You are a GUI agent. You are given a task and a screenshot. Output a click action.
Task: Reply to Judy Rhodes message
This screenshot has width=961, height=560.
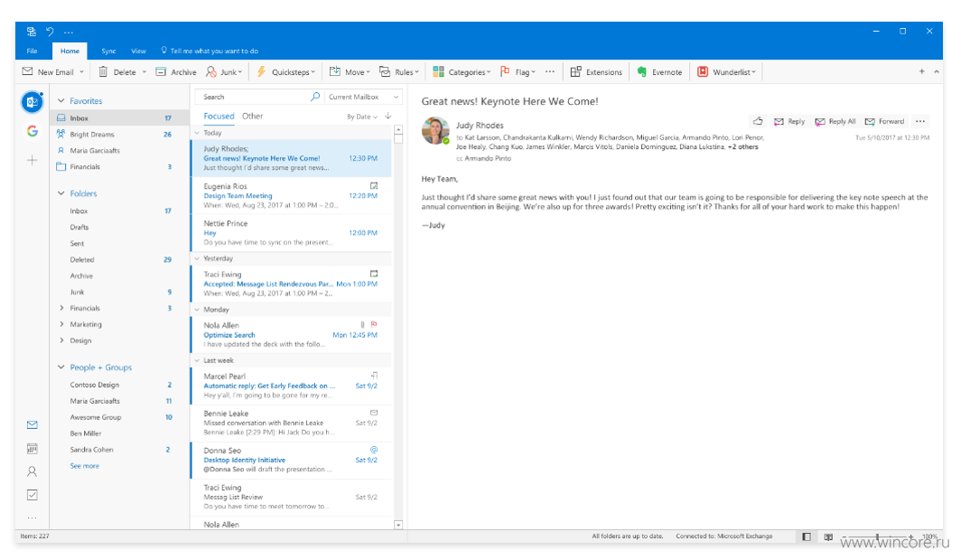(789, 121)
